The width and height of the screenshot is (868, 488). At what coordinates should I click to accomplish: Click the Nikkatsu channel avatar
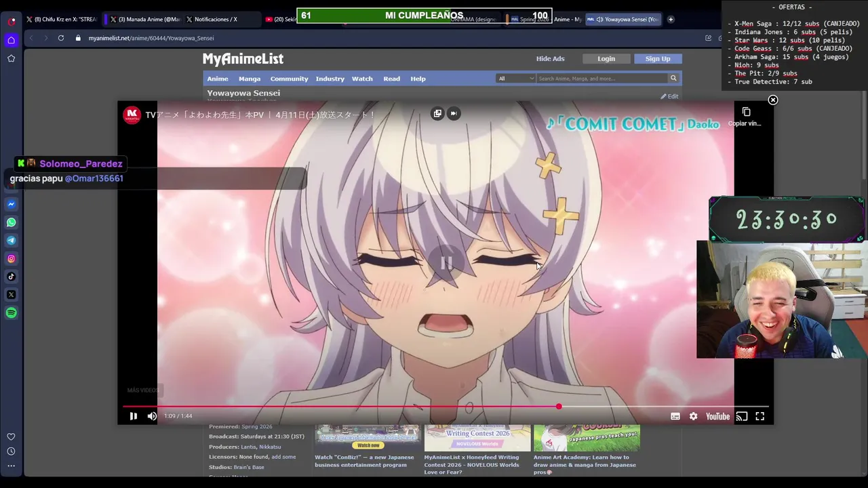tap(132, 115)
